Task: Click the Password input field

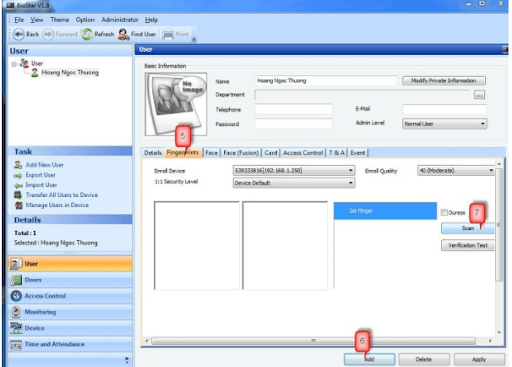Action: [294, 124]
